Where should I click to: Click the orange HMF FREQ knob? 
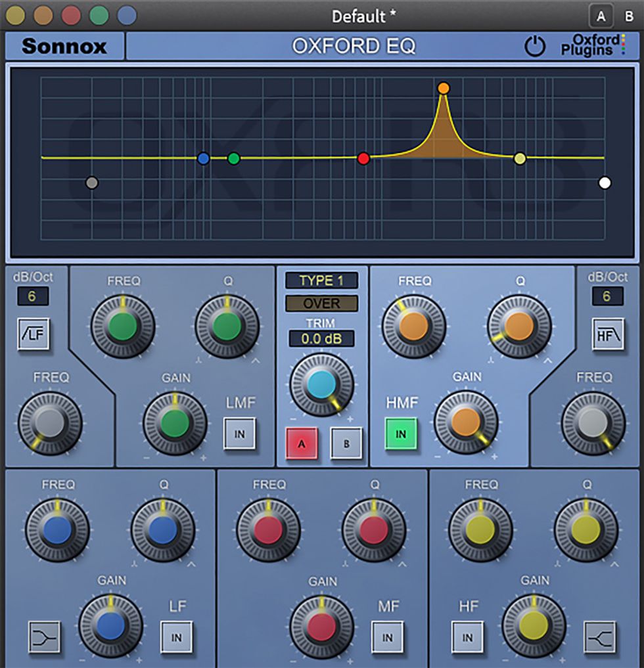coord(414,326)
